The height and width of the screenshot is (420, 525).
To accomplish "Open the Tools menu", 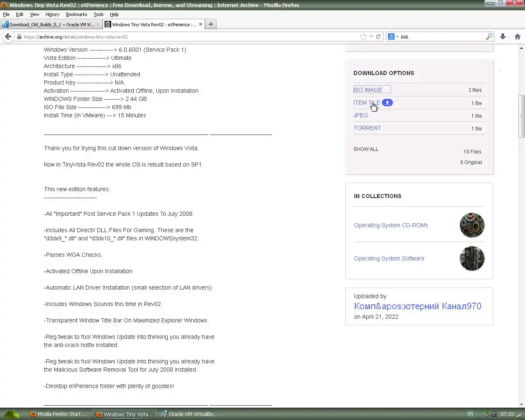I will point(98,14).
